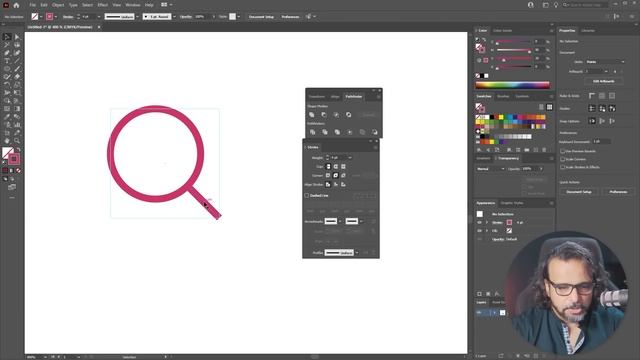
Task: Open the Window menu
Action: click(x=133, y=5)
